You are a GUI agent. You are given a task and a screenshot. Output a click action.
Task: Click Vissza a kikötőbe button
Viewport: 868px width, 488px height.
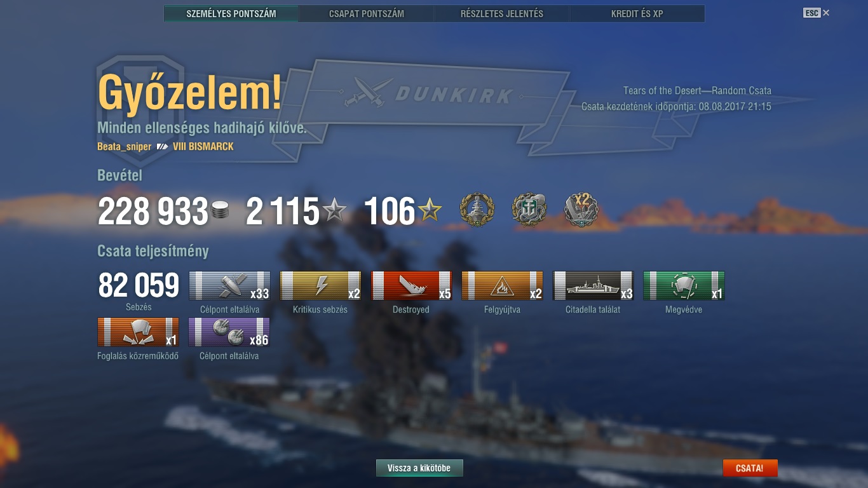pyautogui.click(x=419, y=468)
